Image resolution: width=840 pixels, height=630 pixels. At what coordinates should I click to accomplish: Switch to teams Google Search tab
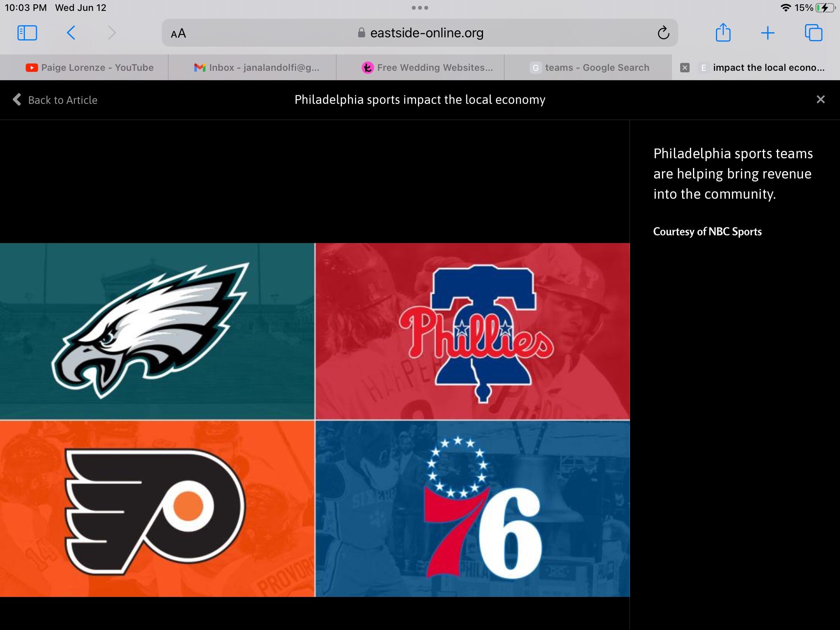pos(588,68)
